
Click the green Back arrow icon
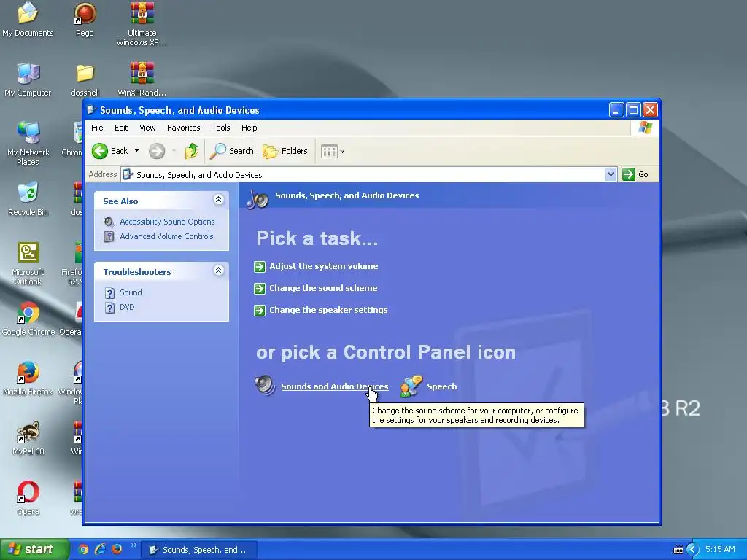(x=99, y=151)
